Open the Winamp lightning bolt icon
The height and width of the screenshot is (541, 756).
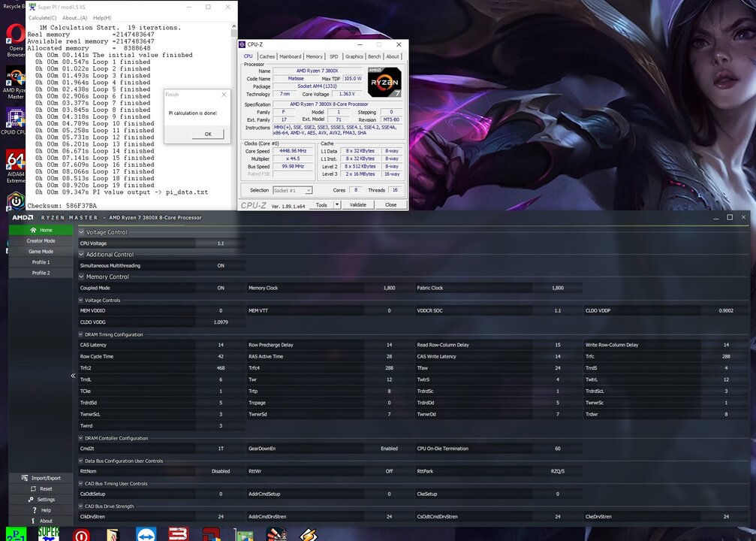[309, 534]
